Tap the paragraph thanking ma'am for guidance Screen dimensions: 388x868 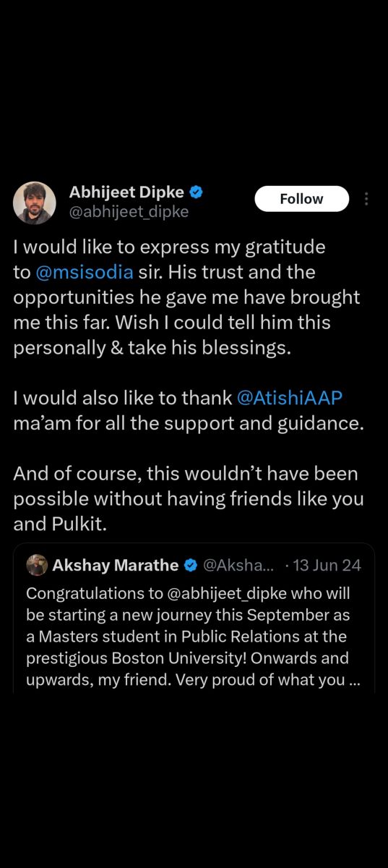[x=189, y=410]
